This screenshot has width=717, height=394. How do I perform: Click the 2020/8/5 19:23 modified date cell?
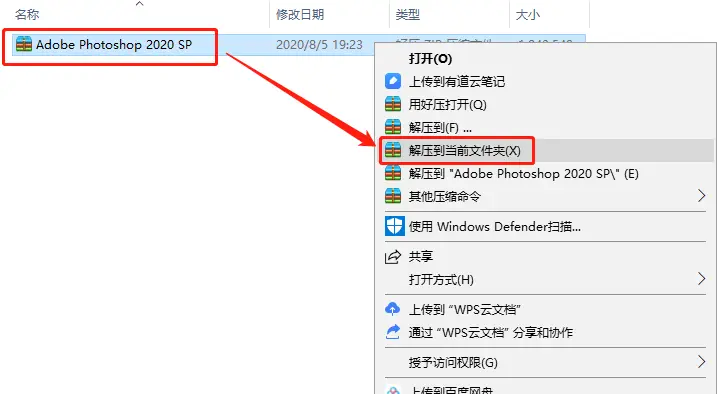(319, 44)
